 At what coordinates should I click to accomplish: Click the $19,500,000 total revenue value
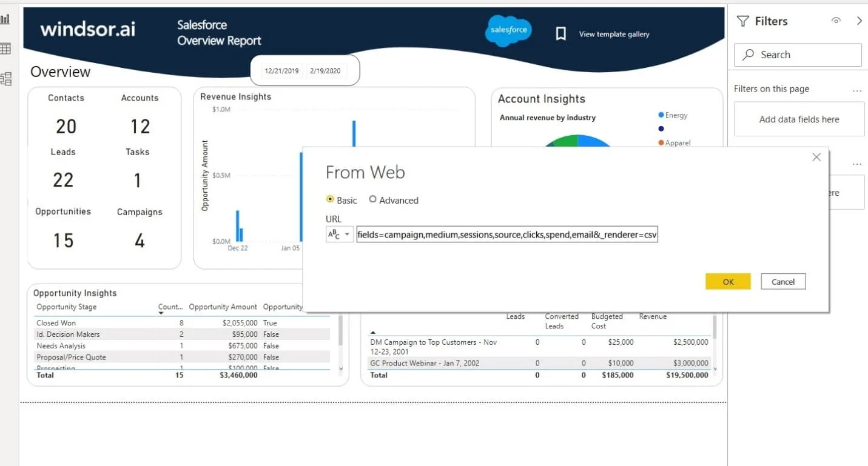click(x=687, y=375)
